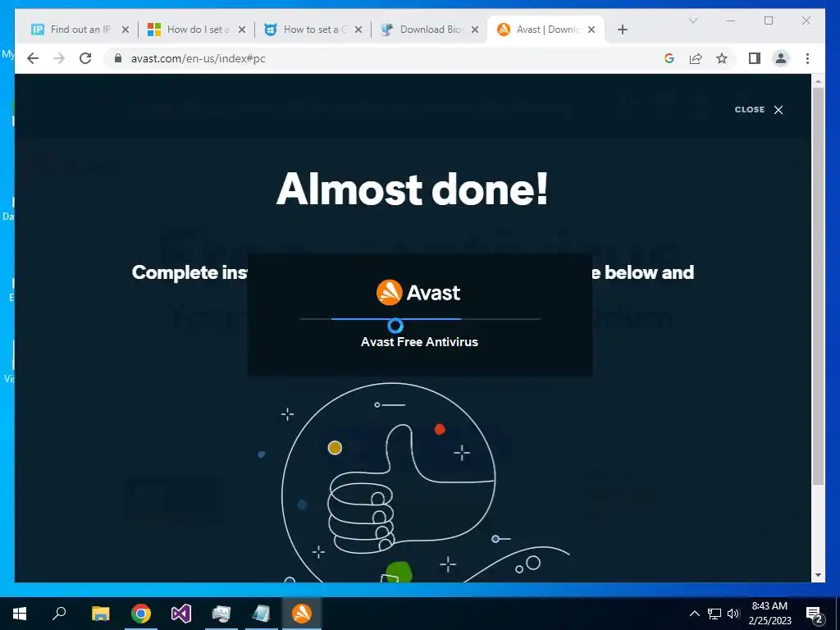
Task: Click the Avast installer progress bar
Action: pos(419,319)
